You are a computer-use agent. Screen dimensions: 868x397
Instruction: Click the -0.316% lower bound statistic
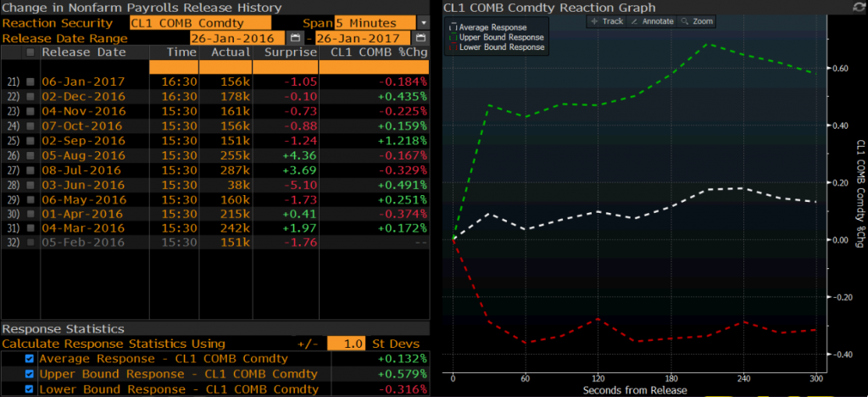pos(402,390)
